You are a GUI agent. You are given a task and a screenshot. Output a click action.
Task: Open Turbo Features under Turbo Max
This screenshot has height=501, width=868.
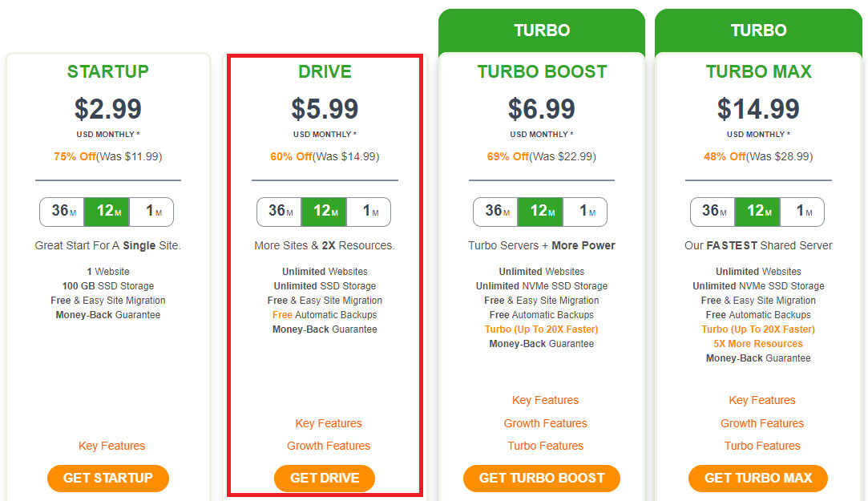pos(761,446)
